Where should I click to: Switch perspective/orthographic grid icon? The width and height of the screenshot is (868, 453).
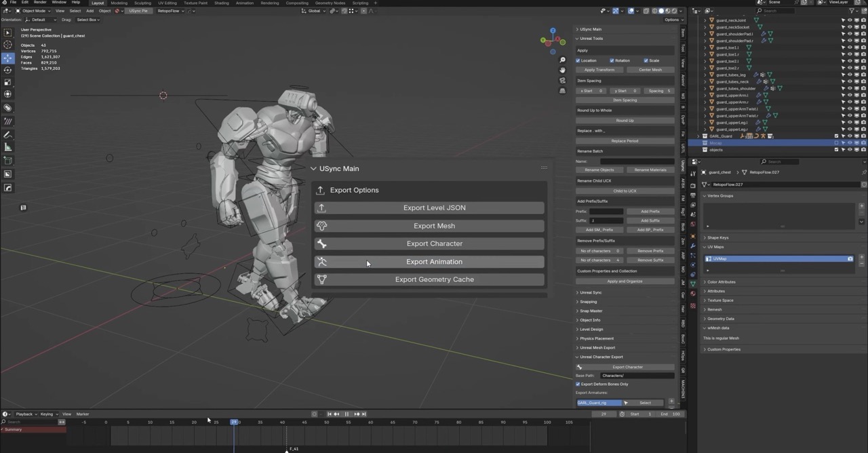pos(562,90)
